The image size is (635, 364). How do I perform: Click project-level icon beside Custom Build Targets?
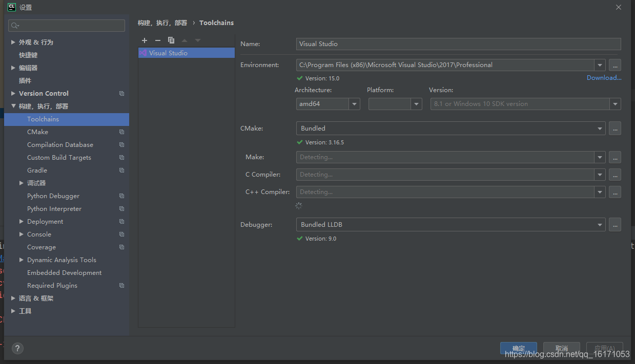(x=121, y=157)
